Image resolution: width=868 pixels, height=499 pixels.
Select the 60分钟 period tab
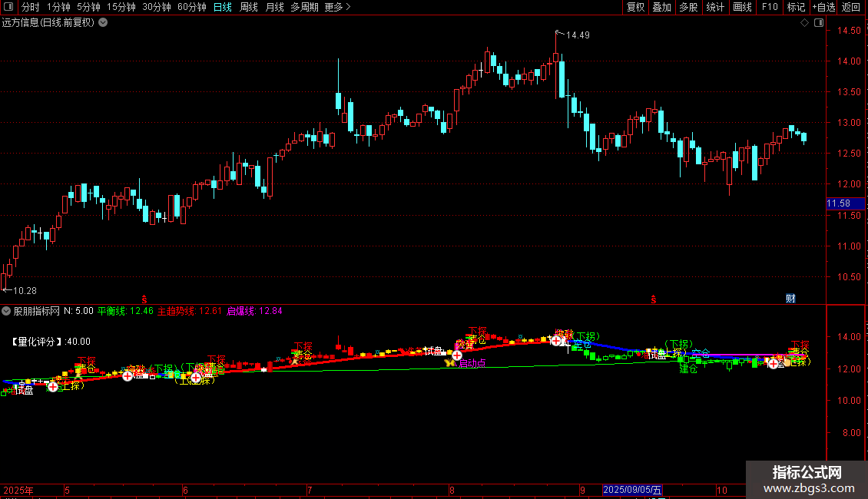[x=192, y=7]
